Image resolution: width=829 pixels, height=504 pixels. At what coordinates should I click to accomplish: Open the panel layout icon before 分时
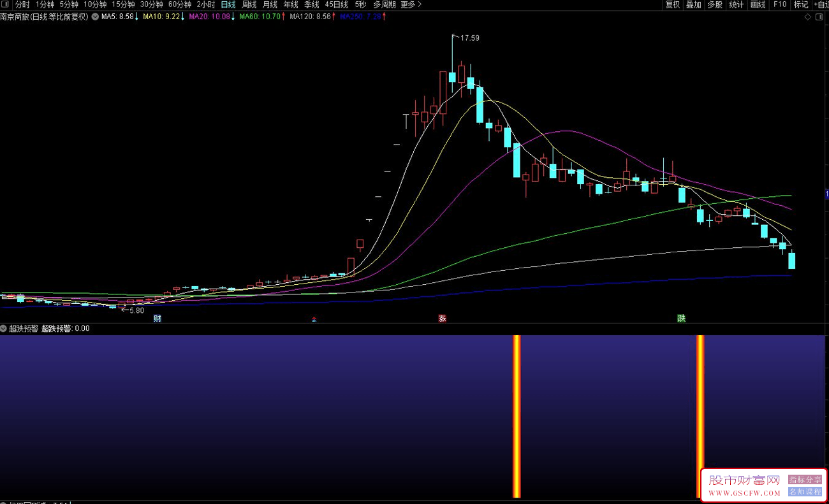coord(6,4)
